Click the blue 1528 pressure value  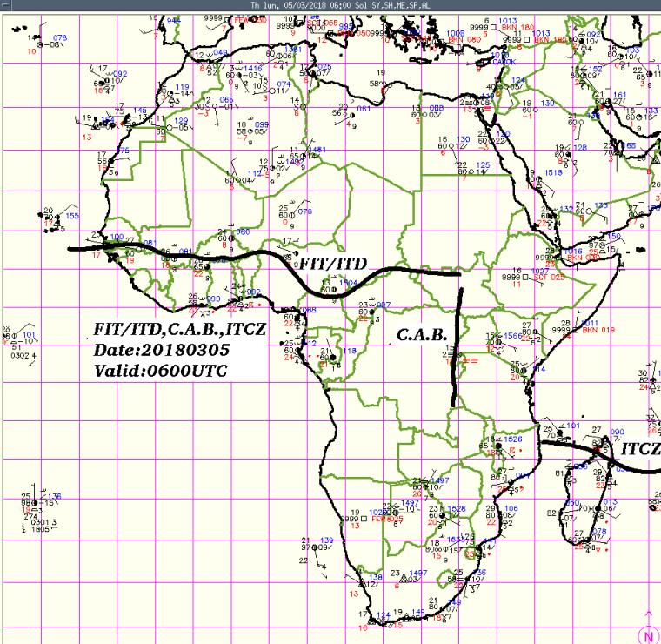pos(457,508)
